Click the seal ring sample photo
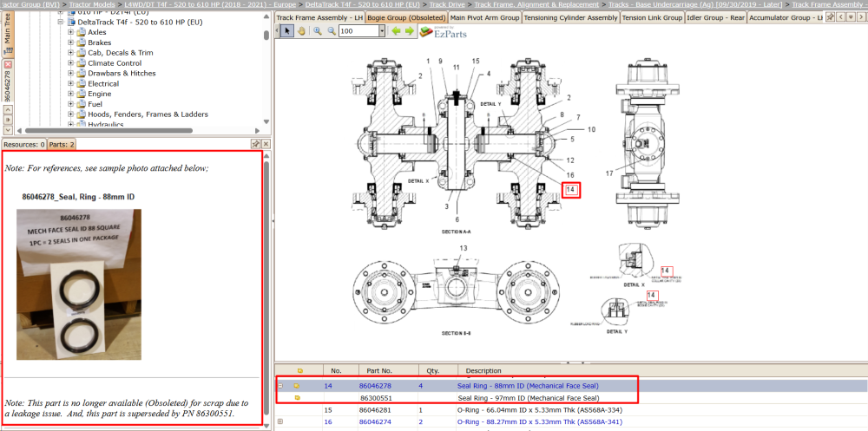The image size is (868, 431). pyautogui.click(x=79, y=284)
